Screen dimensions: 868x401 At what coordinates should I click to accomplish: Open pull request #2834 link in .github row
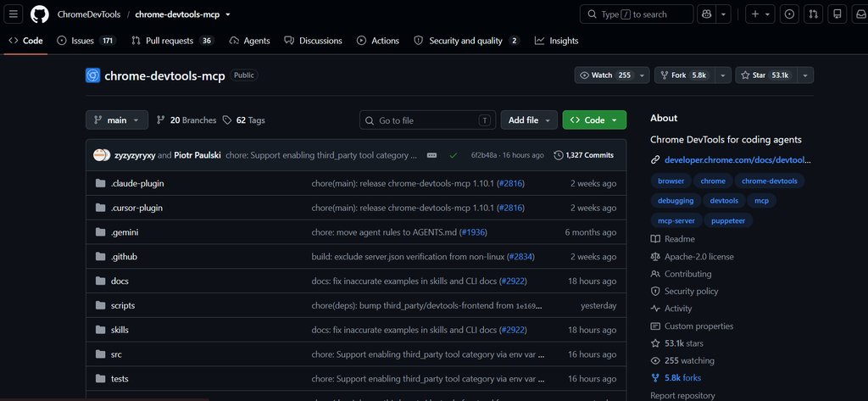click(520, 256)
